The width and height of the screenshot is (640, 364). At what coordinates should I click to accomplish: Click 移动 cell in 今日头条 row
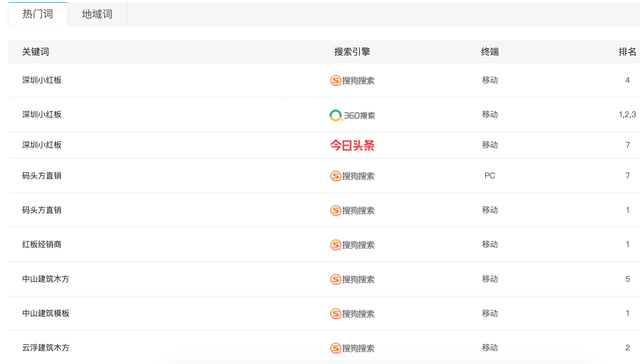coord(490,145)
